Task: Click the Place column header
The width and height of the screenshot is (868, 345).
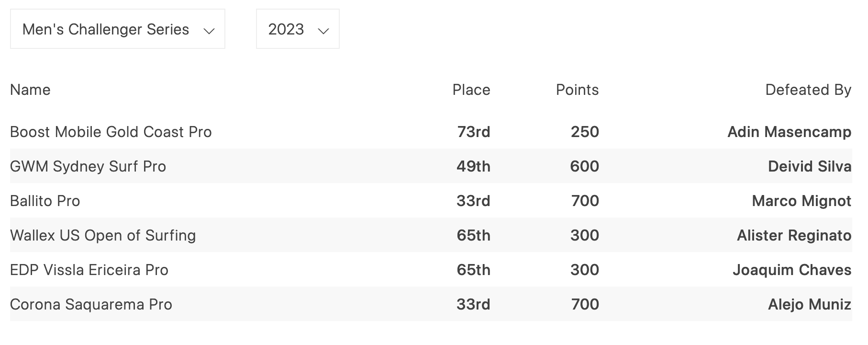Action: [x=471, y=90]
